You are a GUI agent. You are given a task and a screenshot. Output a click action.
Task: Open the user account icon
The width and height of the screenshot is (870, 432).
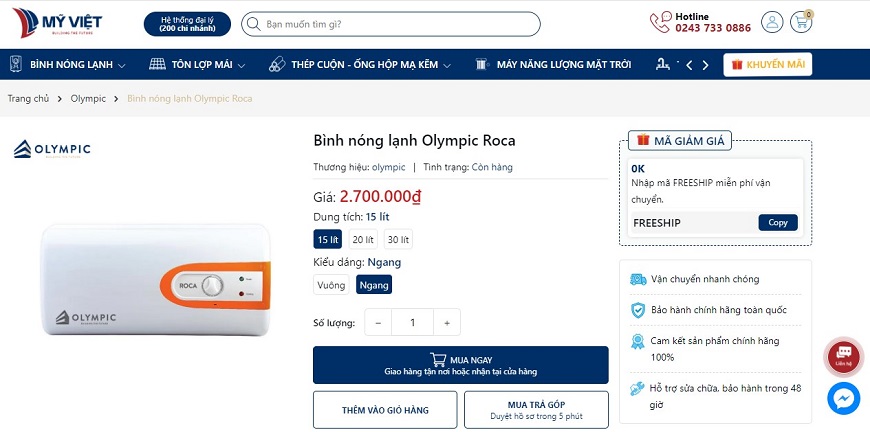(772, 22)
